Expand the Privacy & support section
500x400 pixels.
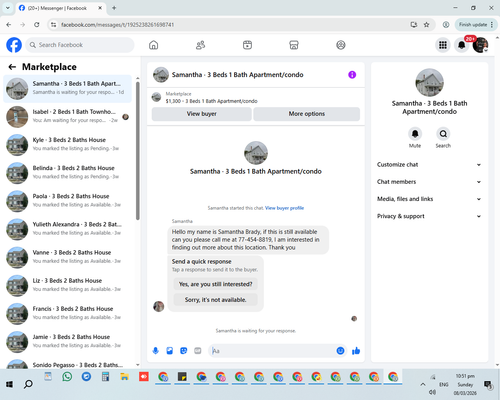tap(429, 216)
